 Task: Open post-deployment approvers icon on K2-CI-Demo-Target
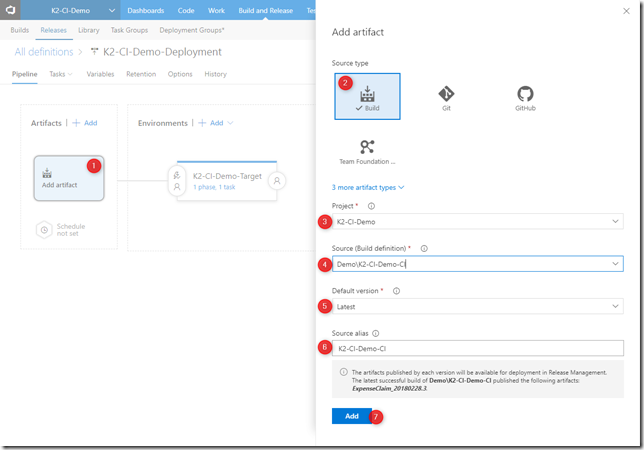click(277, 181)
